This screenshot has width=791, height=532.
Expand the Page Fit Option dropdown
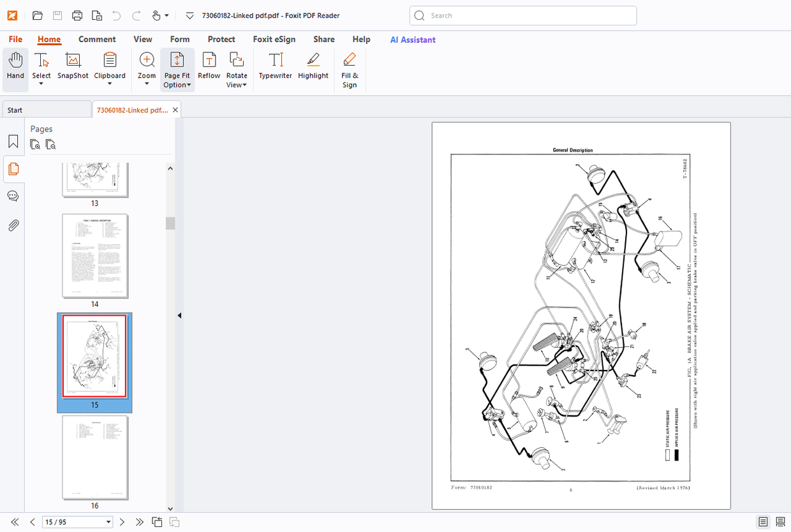(x=176, y=85)
